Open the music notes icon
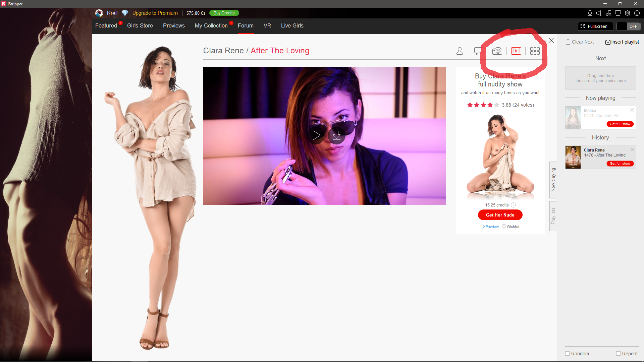The image size is (644, 362). (608, 13)
